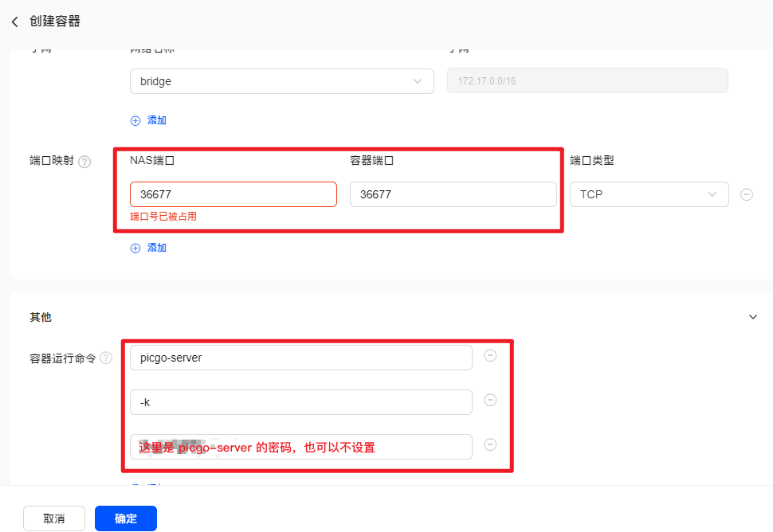Screen dimensions: 773x532
Task: Remove the password command argument row
Action: [x=490, y=445]
